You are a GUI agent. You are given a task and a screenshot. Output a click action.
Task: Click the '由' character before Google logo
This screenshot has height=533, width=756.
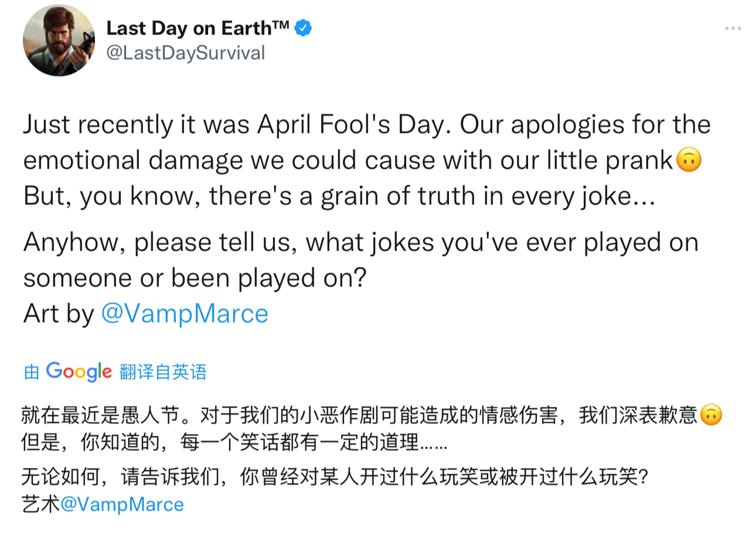[32, 372]
